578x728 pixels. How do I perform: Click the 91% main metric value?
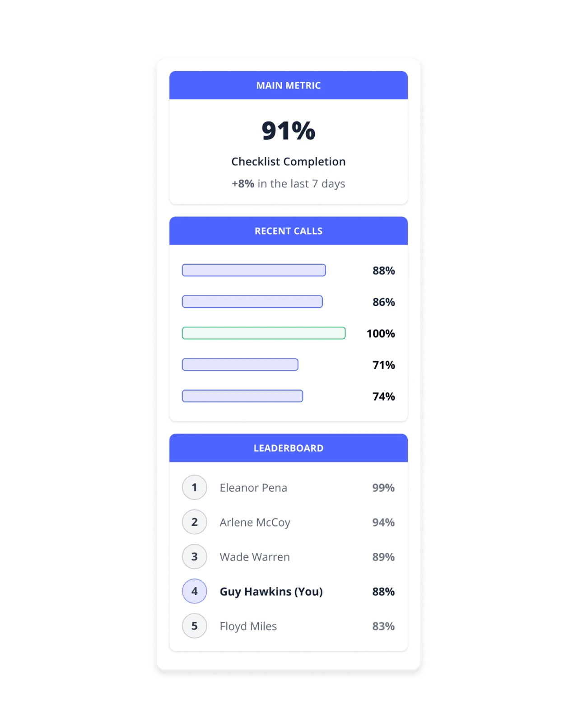point(289,131)
